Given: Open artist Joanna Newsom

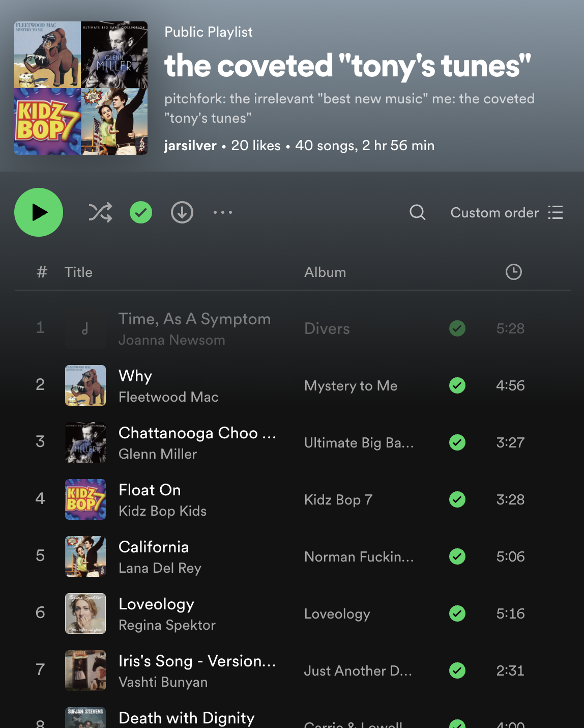Looking at the screenshot, I should [x=171, y=340].
